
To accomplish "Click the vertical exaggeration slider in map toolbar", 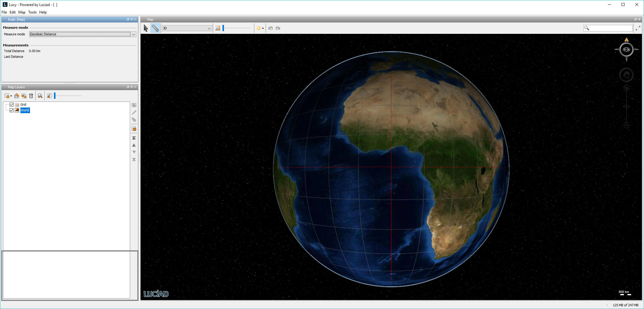I will pos(237,28).
